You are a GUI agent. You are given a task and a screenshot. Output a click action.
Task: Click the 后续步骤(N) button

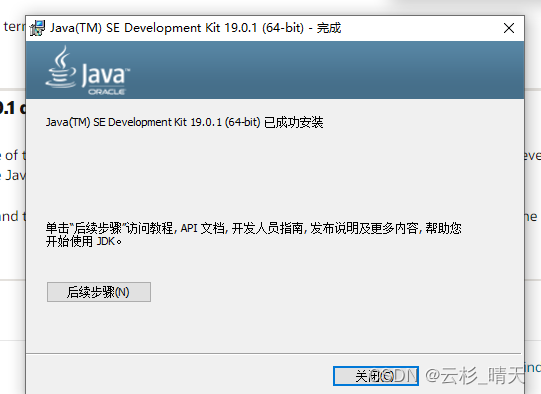pos(99,292)
